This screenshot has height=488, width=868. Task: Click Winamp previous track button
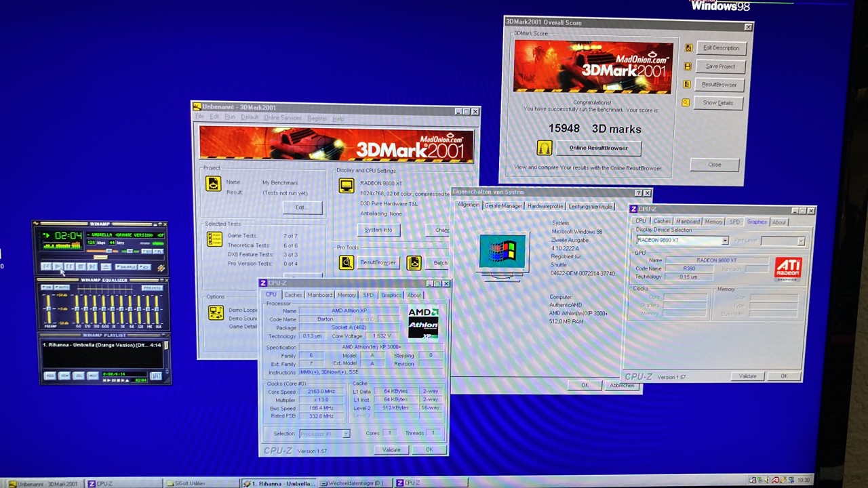pos(46,266)
